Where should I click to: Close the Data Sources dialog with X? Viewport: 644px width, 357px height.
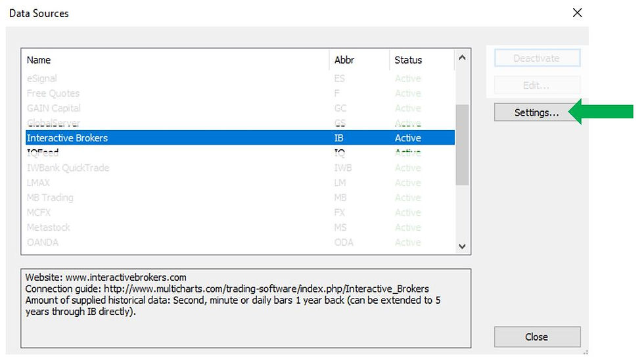click(577, 13)
